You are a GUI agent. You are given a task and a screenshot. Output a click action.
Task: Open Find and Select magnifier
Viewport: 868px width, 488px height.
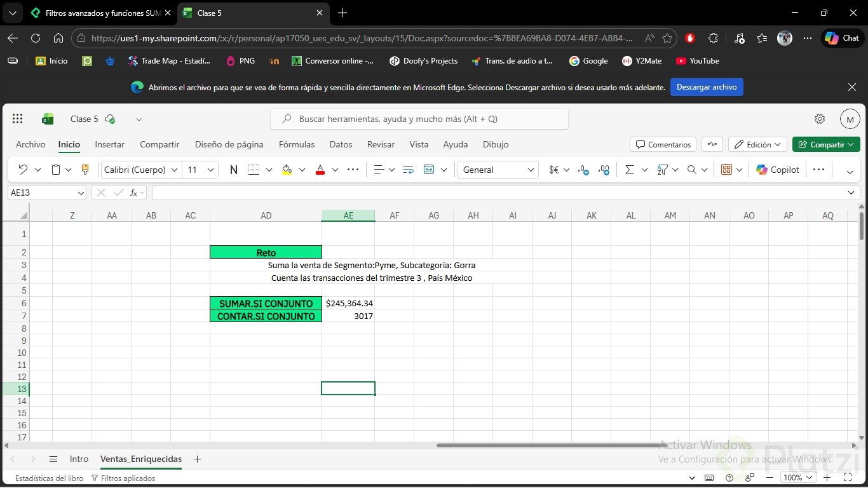click(692, 170)
